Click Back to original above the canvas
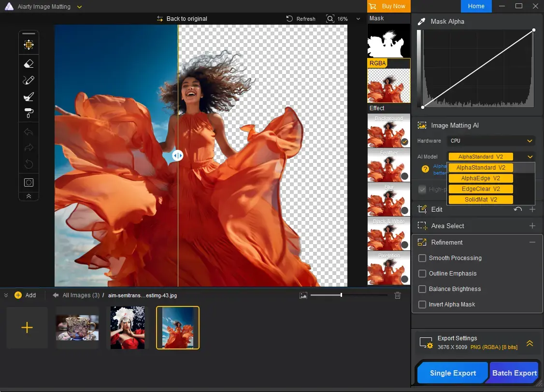544x392 pixels. [182, 18]
